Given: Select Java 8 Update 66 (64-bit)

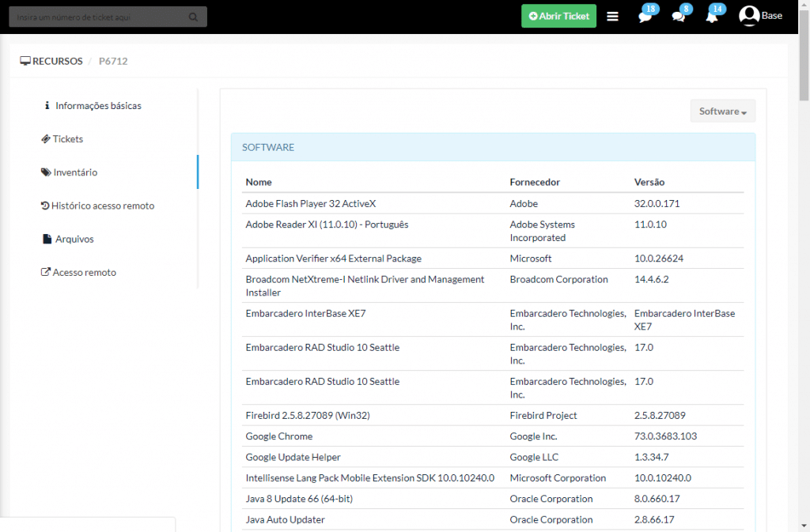Looking at the screenshot, I should 299,499.
